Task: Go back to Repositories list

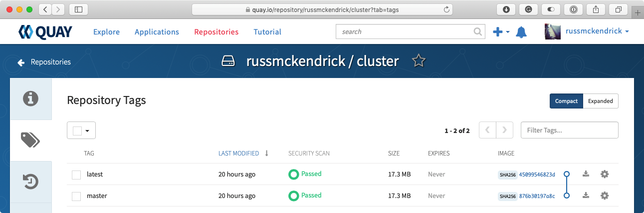Action: coord(44,62)
